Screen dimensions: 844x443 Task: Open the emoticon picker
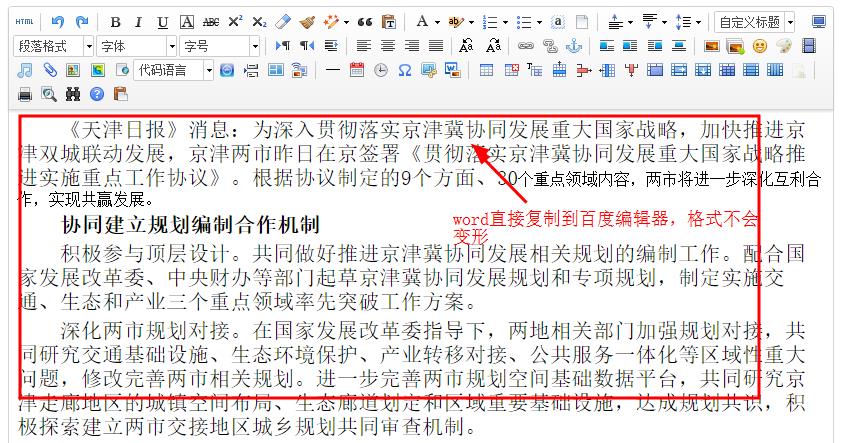759,46
